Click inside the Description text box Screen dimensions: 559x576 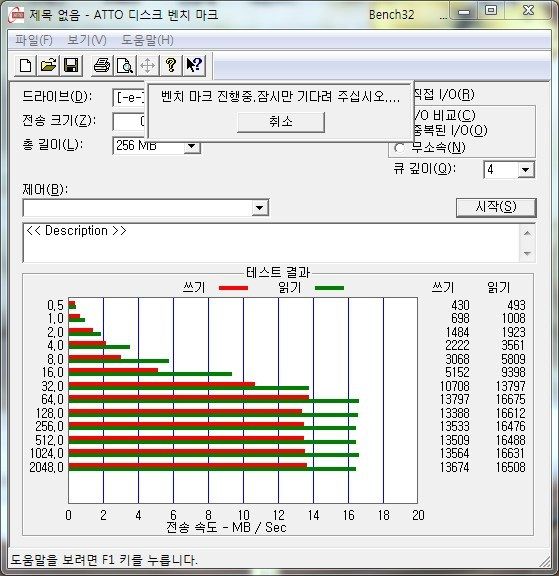[271, 242]
